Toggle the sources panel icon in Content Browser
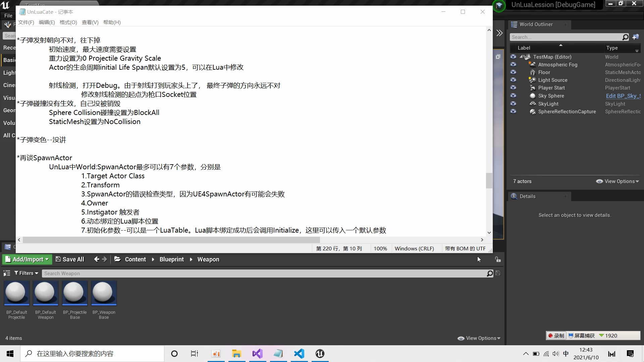Image resolution: width=644 pixels, height=362 pixels. (x=7, y=273)
